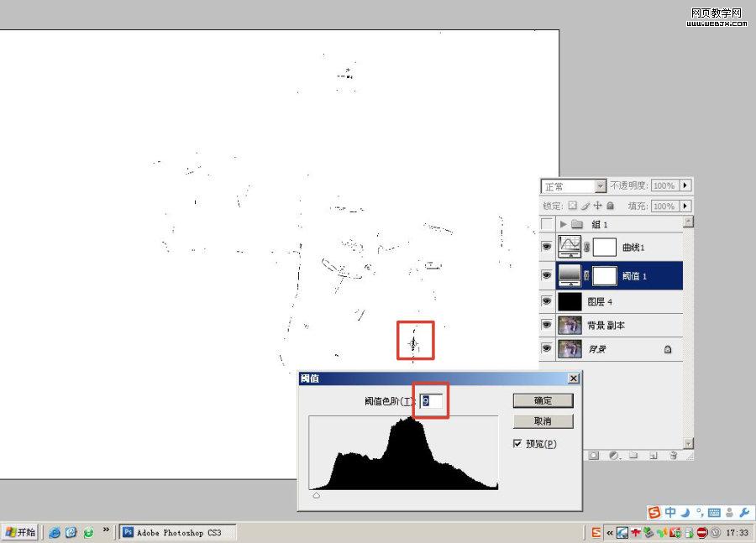Hide the 背景 layer eye
The image size is (756, 543).
coord(546,347)
